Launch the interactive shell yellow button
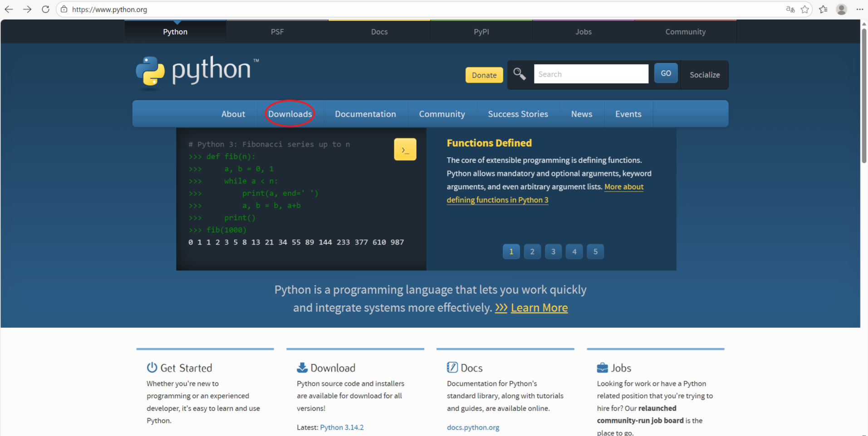This screenshot has height=436, width=868. (x=405, y=150)
